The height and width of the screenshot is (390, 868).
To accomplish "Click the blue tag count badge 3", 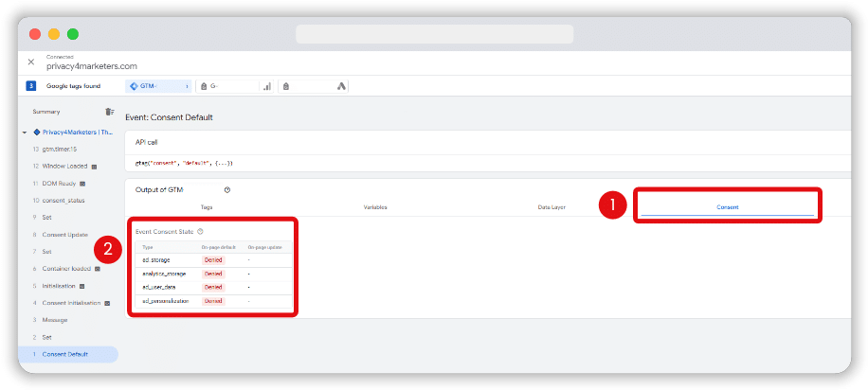I will tap(31, 86).
